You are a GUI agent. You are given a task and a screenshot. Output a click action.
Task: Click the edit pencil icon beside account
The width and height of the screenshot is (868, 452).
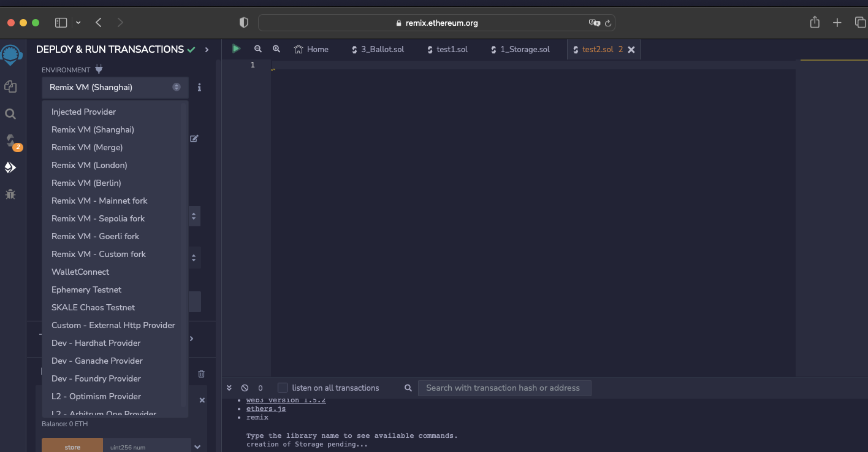194,139
